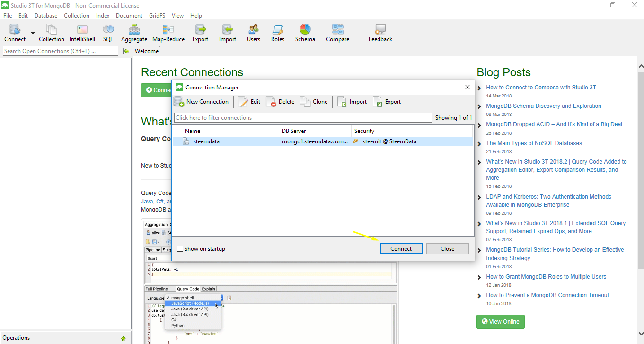Click Edit in Connection Manager toolbar
Screen dimensions: 644x344
249,101
